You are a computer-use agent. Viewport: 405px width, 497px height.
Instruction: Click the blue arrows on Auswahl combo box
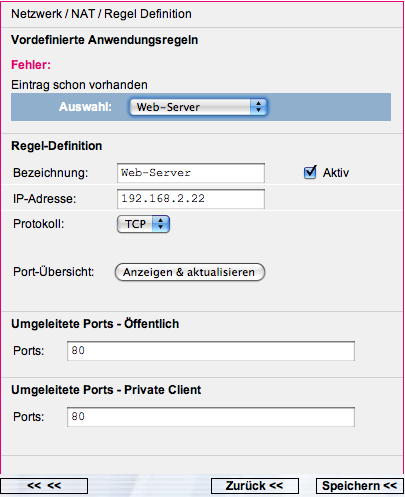[x=259, y=107]
